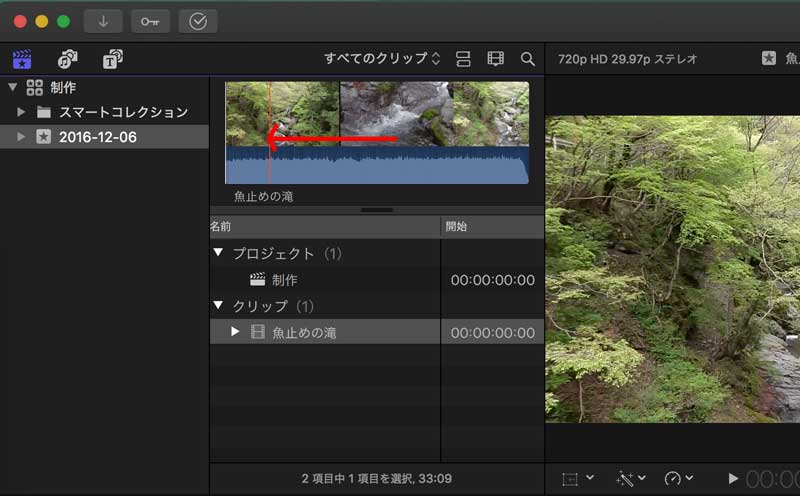Open Background Tasks checkmark button
This screenshot has height=496, width=800.
point(197,21)
